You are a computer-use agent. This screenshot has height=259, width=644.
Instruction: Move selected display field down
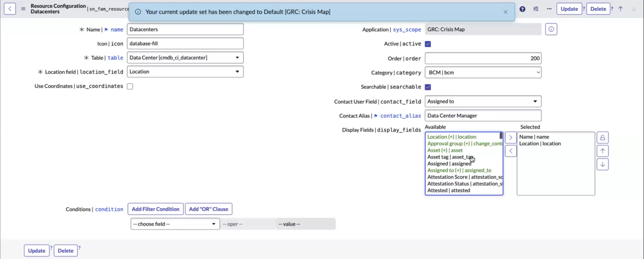click(x=603, y=164)
